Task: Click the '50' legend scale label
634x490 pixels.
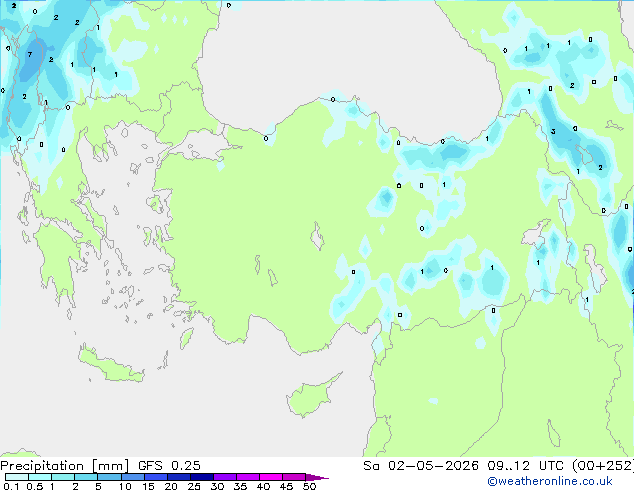Action: 309,486
